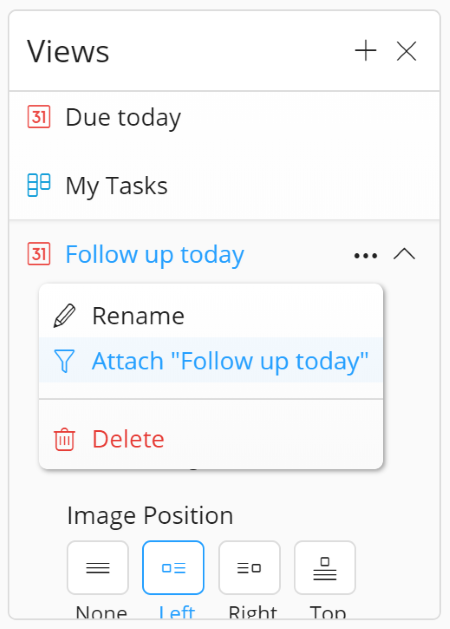This screenshot has height=629, width=450.
Task: Set image position to Top
Action: coord(325,568)
